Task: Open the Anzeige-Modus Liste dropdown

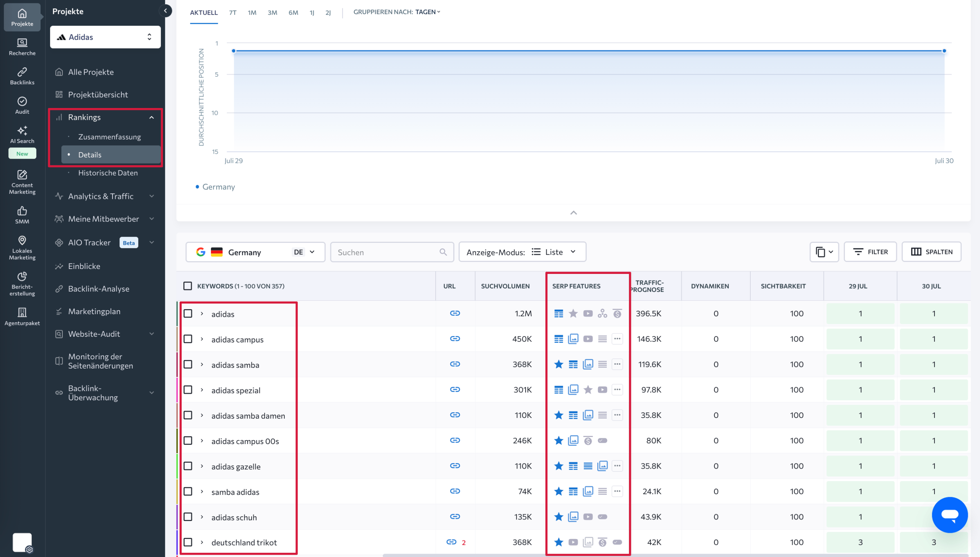Action: [x=522, y=252]
